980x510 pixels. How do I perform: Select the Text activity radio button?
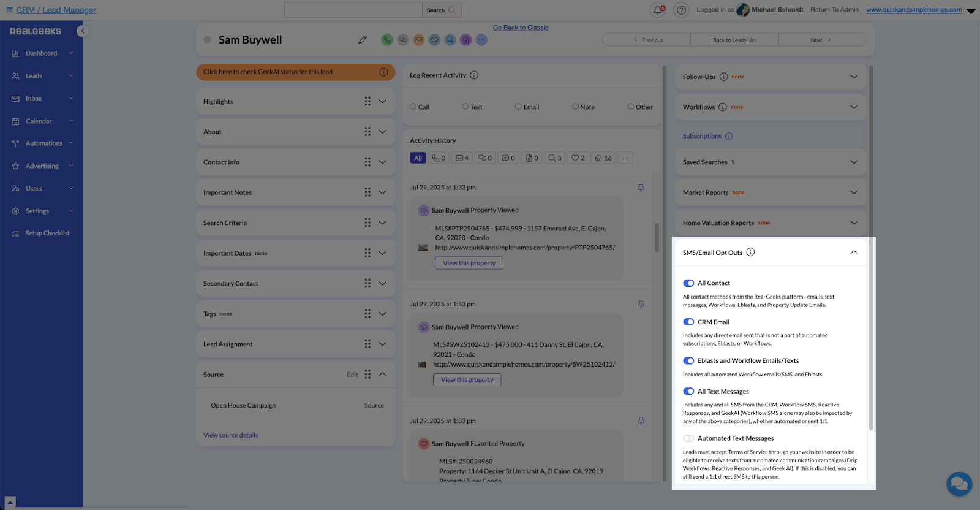(466, 107)
